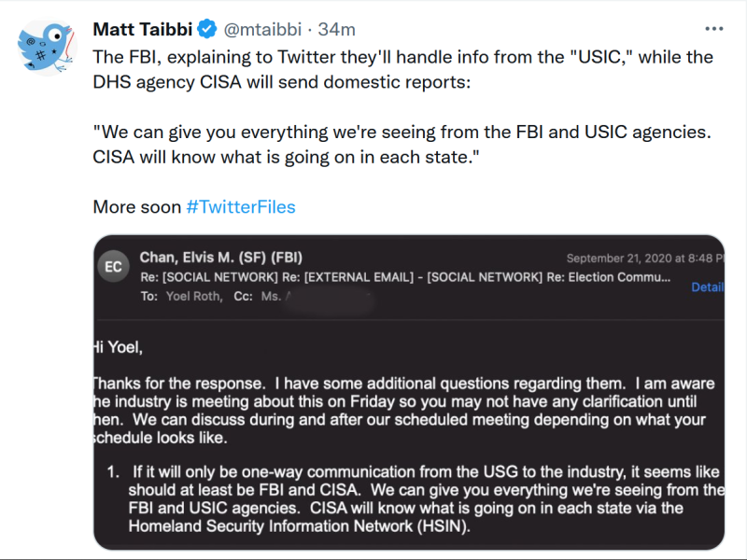The image size is (747, 560).
Task: Open the tweet's more options menu
Action: [x=713, y=29]
